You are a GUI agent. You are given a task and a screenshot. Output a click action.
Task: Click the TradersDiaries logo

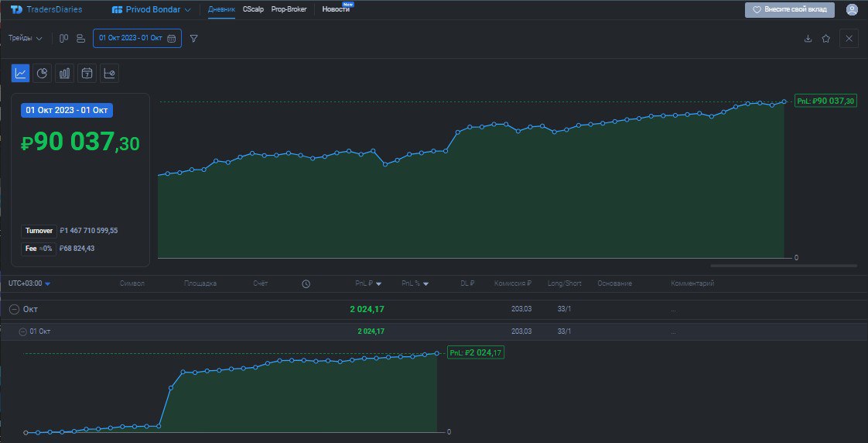46,9
